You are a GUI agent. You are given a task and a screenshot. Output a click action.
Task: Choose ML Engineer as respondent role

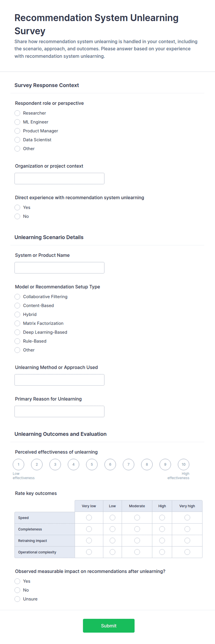click(x=17, y=122)
